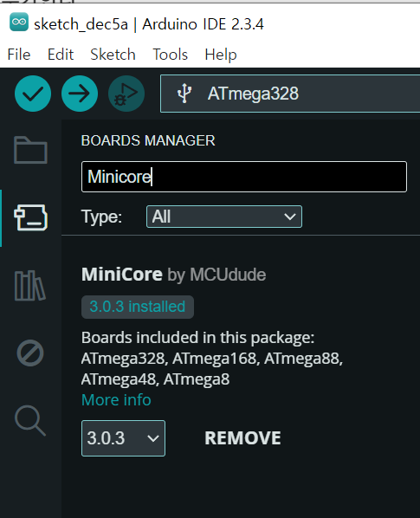Open the Debug panel sidebar icon
420x518 pixels.
[30, 353]
